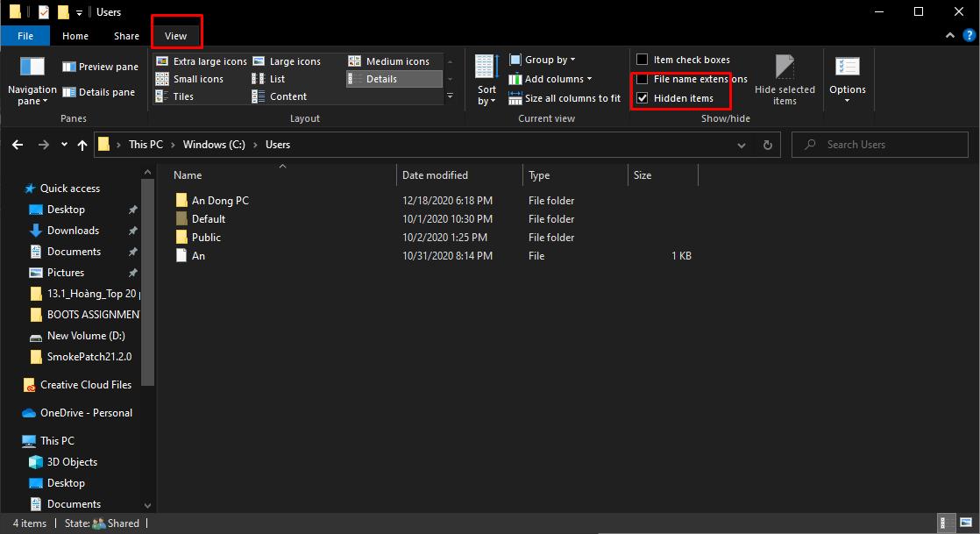Viewport: 980px width, 534px height.
Task: Expand the Group by dropdown
Action: click(x=542, y=60)
